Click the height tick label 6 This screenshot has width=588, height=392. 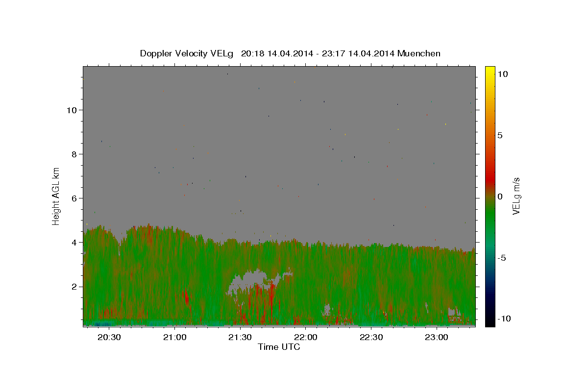coord(75,198)
